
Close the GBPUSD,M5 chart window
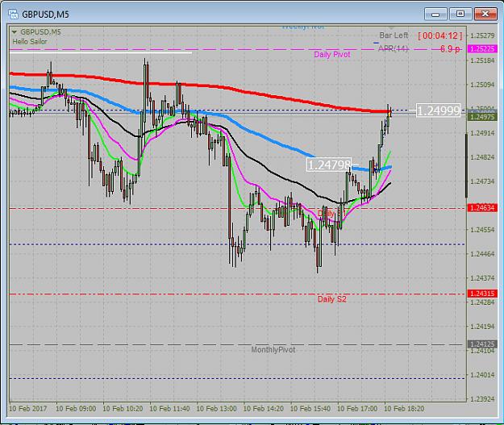485,15
